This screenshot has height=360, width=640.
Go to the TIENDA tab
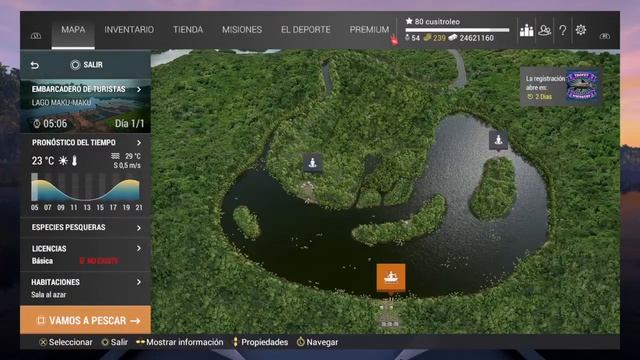(x=188, y=30)
